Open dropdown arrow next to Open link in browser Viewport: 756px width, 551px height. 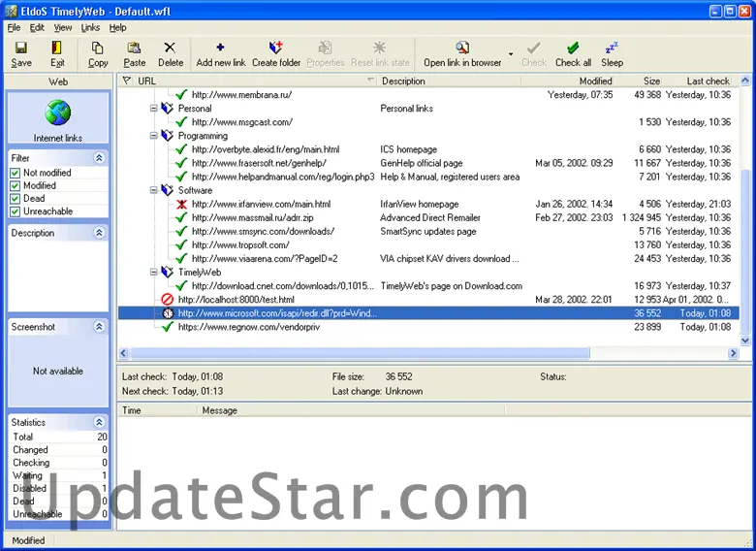coord(511,53)
